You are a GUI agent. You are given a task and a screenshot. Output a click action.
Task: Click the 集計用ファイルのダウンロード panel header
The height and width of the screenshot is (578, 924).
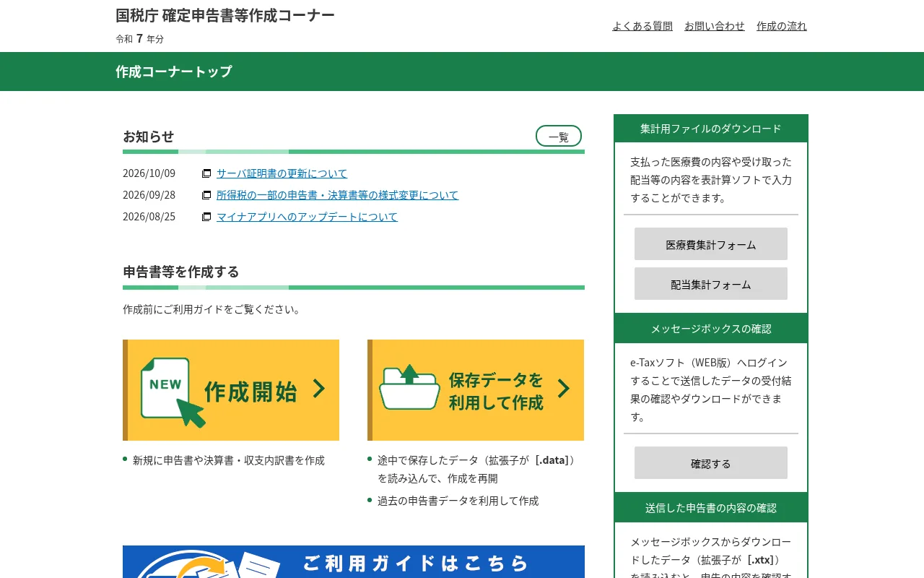[711, 129]
